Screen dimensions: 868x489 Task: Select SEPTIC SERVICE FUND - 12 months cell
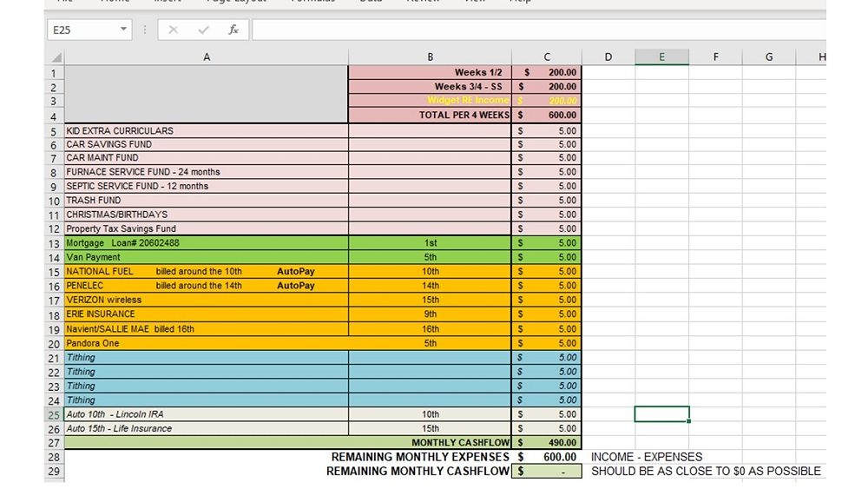pyautogui.click(x=207, y=187)
